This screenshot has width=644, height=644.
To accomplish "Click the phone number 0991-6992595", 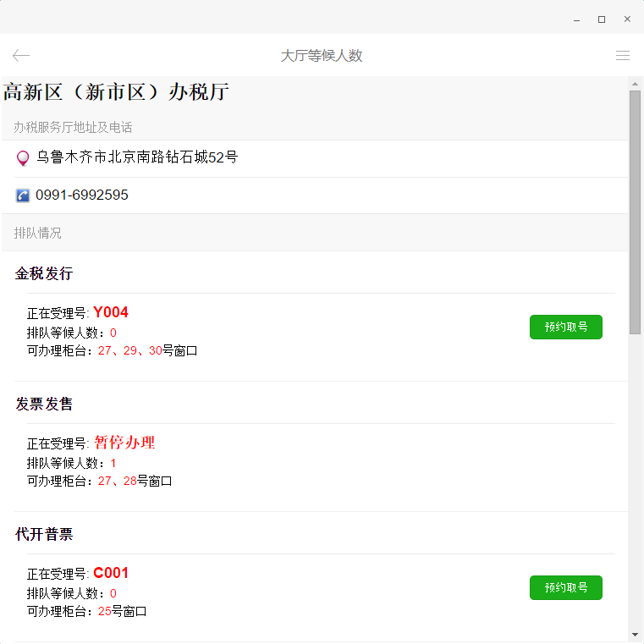I will point(82,195).
